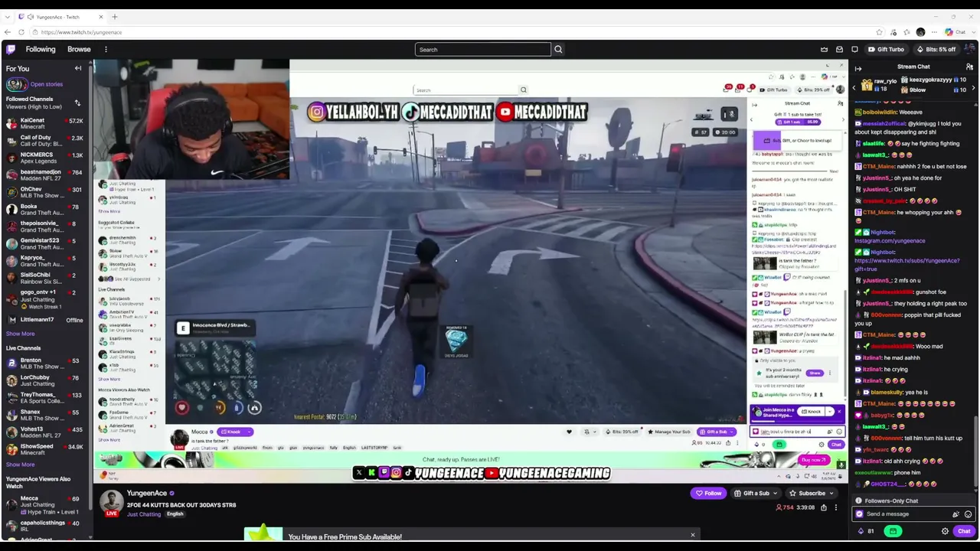Collapse the Stream Chat panel

point(857,67)
